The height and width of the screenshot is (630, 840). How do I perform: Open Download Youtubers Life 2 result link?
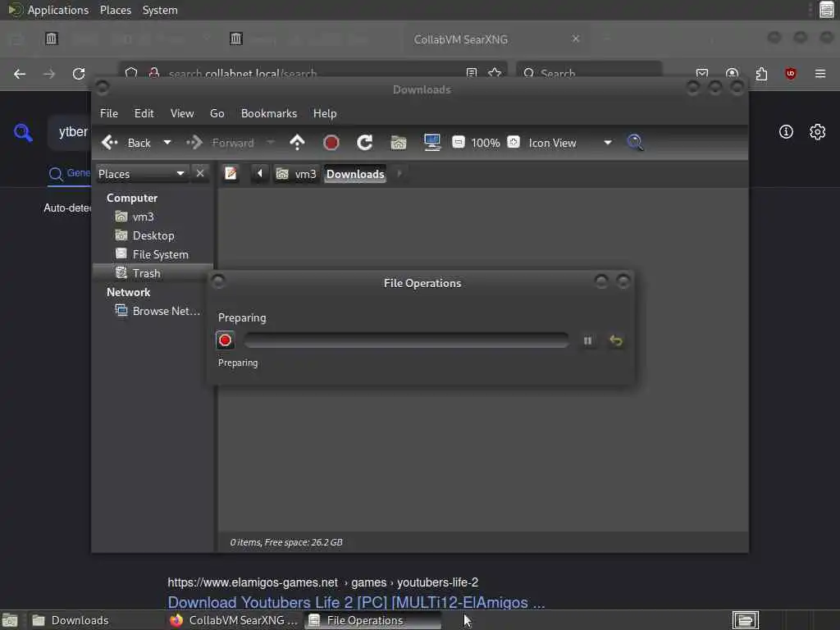[356, 602]
